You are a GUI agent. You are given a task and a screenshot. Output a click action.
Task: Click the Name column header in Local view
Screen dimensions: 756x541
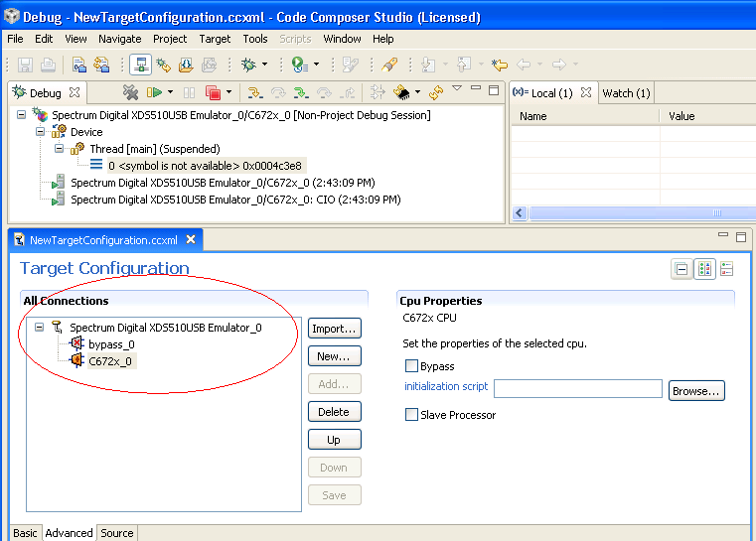[585, 116]
